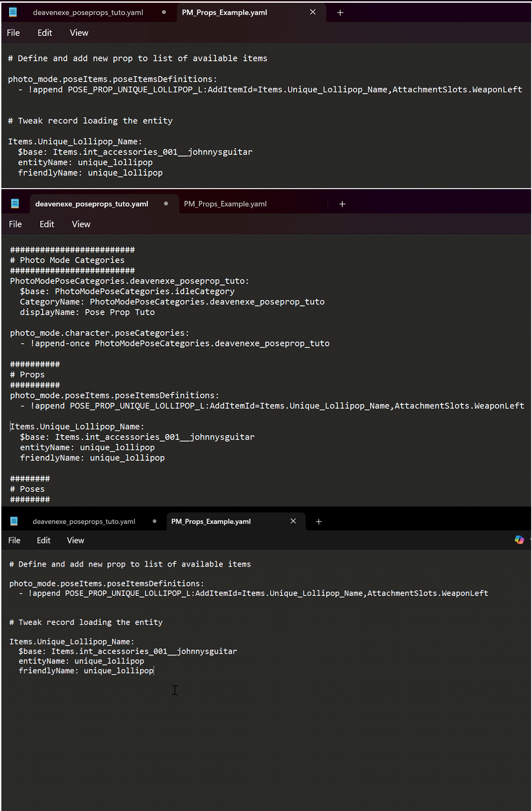Close PM_Props_Example.yaml tab in the top window

313,12
